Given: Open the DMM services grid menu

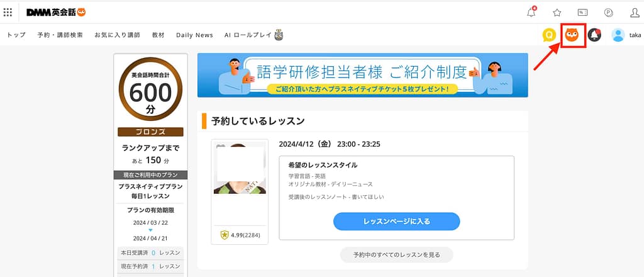Looking at the screenshot, I should point(8,12).
